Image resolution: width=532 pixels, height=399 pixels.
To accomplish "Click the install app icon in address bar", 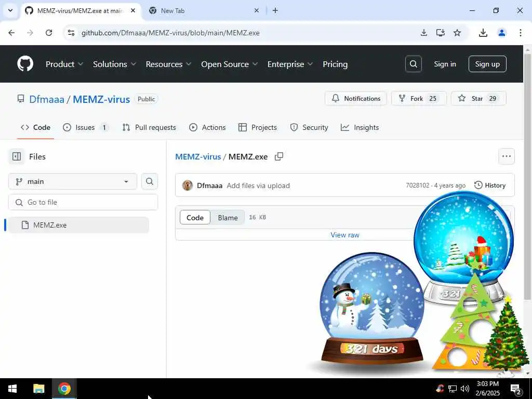I will (x=440, y=33).
